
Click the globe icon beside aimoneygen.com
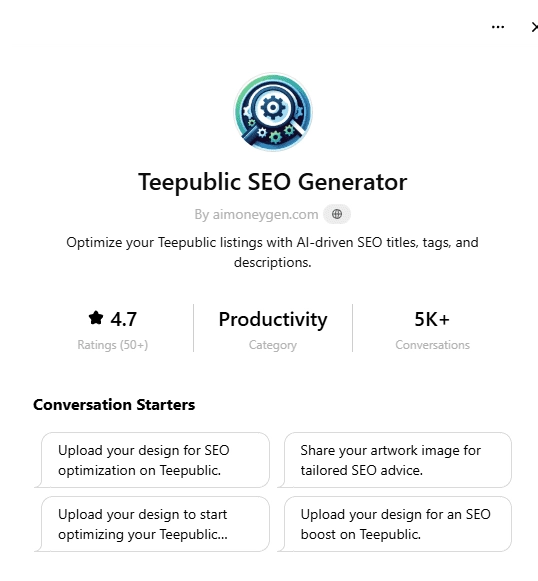(x=336, y=214)
